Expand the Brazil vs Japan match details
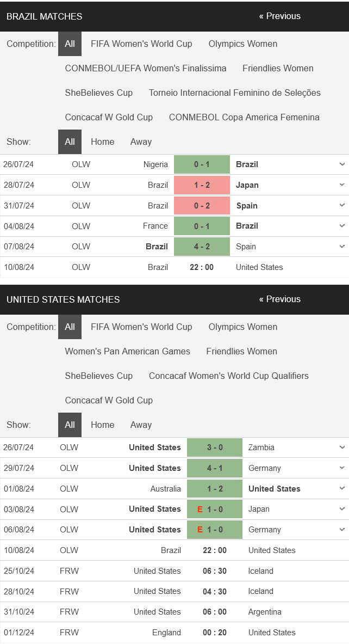 point(342,185)
